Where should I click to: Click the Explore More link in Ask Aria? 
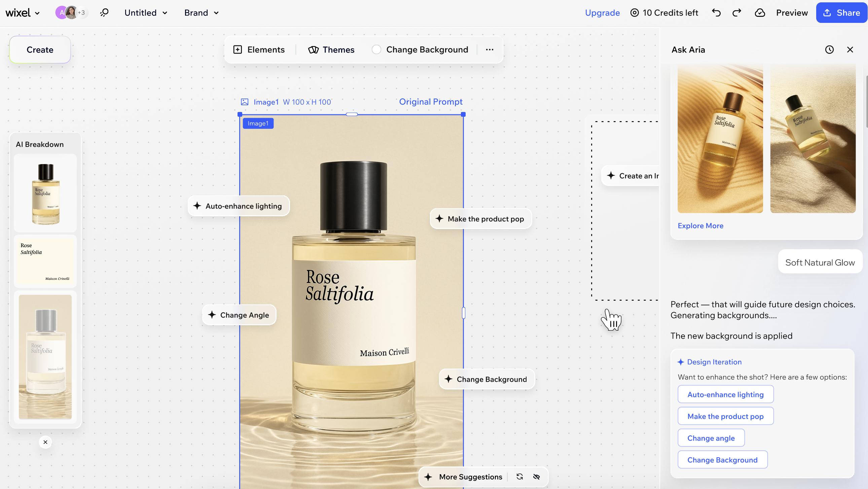pos(700,226)
